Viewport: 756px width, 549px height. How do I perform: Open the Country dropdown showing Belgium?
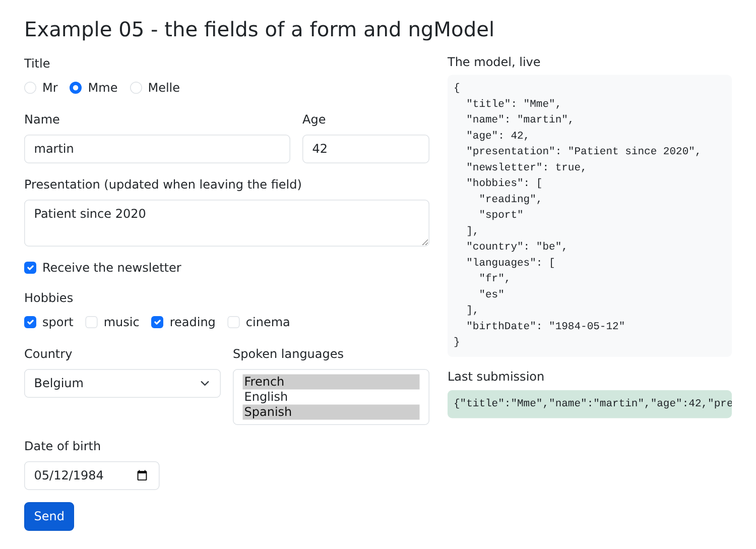(122, 383)
